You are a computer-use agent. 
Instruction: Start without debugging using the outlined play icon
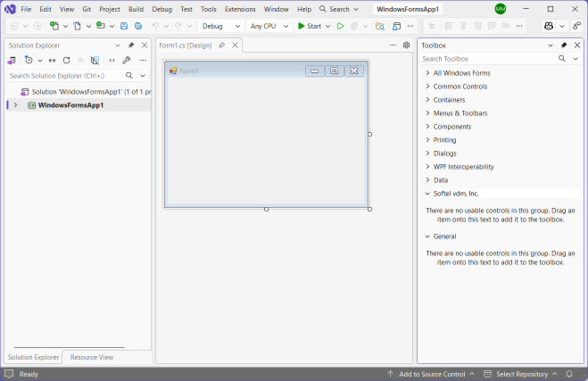340,26
